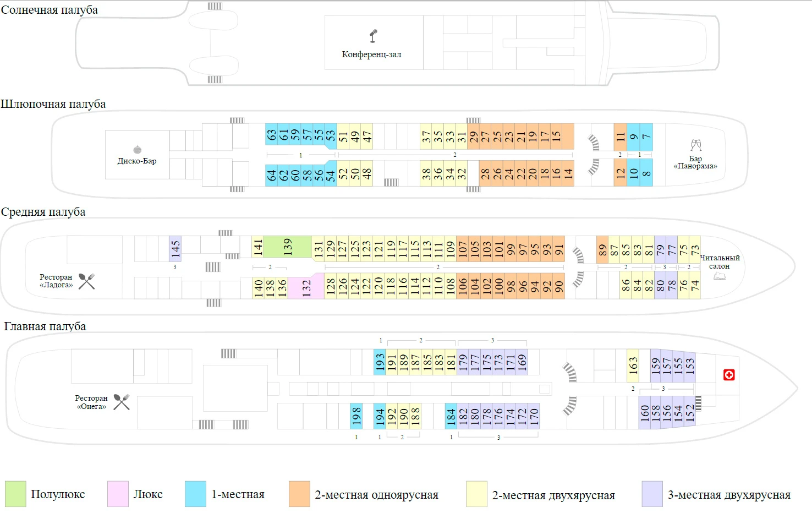Click the Средняя палуба heading
812x513 pixels.
43,212
